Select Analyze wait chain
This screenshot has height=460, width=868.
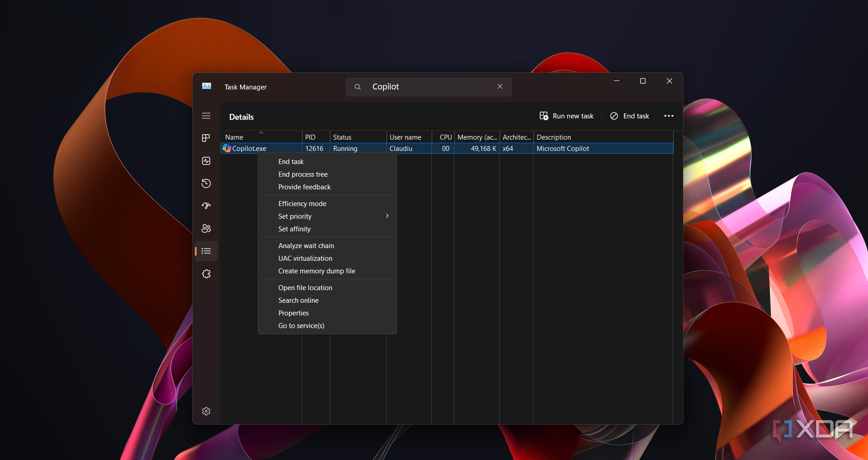point(327,246)
